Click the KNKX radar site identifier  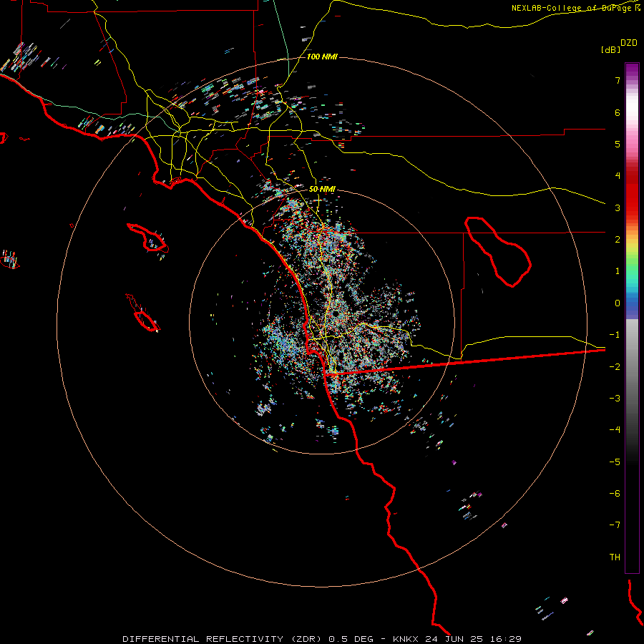406,639
